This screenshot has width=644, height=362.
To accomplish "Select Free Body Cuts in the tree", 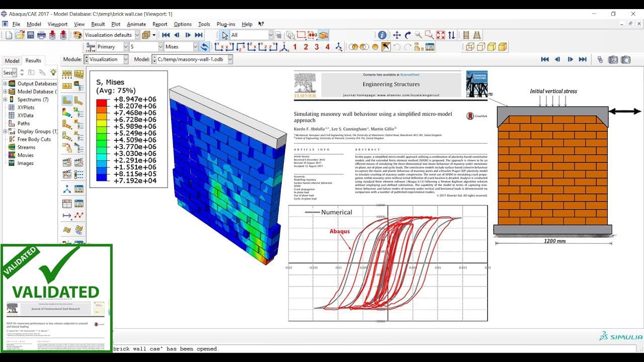I will [x=34, y=139].
